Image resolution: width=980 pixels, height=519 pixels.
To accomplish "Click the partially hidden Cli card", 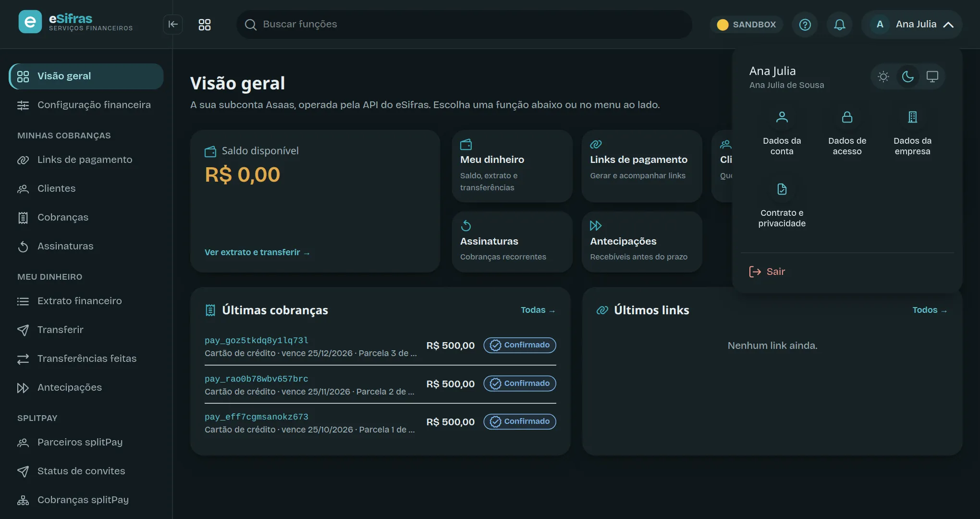I will point(722,166).
